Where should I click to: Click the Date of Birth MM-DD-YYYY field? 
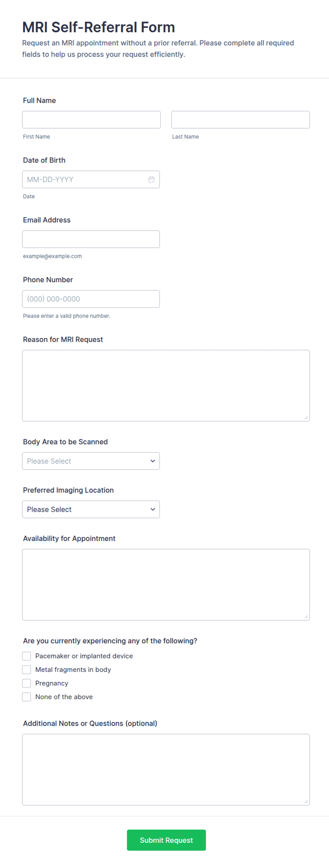91,180
